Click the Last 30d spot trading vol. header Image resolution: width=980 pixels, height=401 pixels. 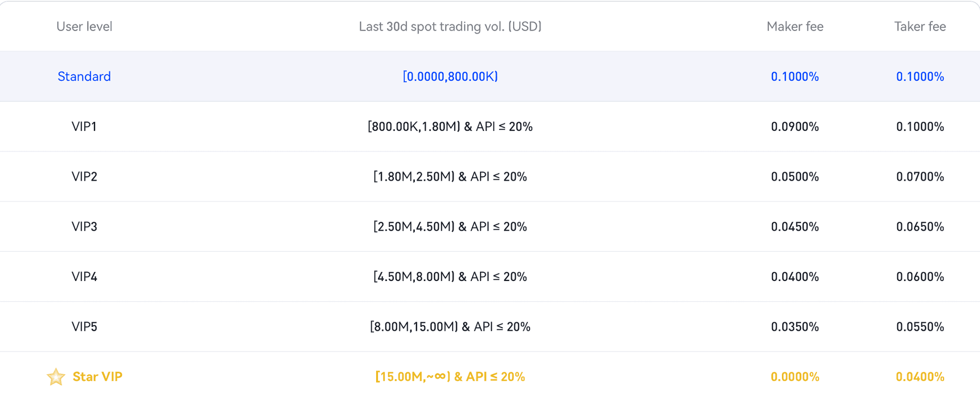pyautogui.click(x=450, y=26)
